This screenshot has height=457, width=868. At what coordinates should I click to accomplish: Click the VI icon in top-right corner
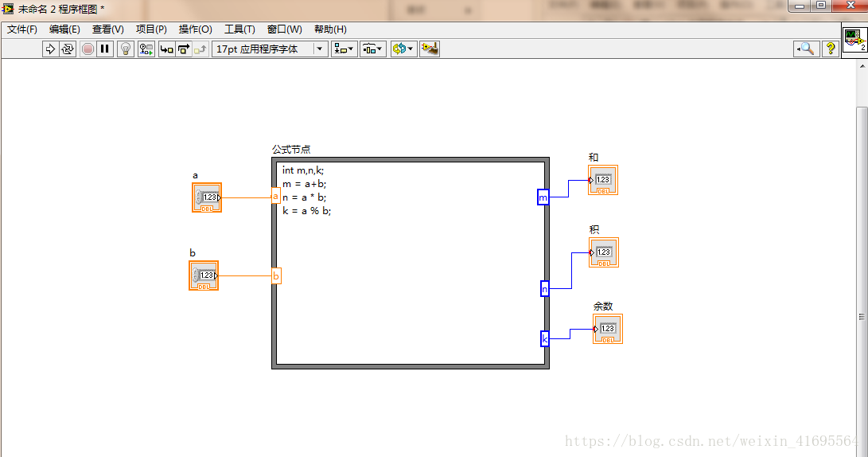[x=854, y=40]
